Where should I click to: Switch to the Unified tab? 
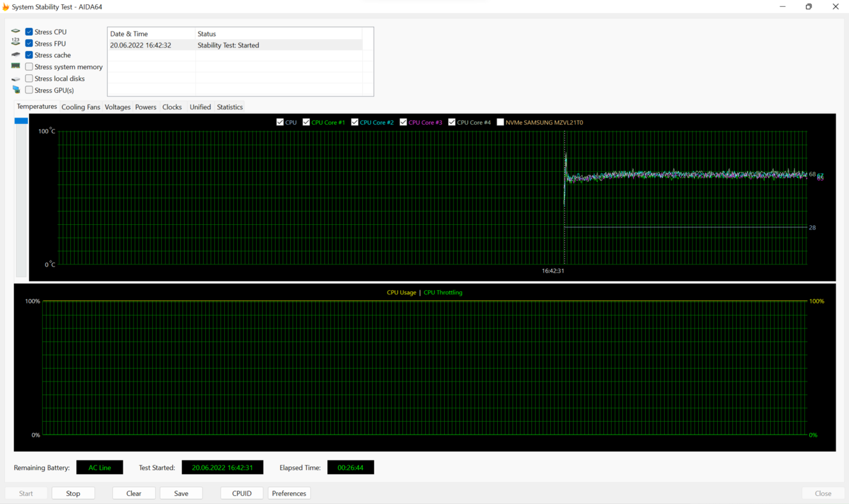pos(200,107)
